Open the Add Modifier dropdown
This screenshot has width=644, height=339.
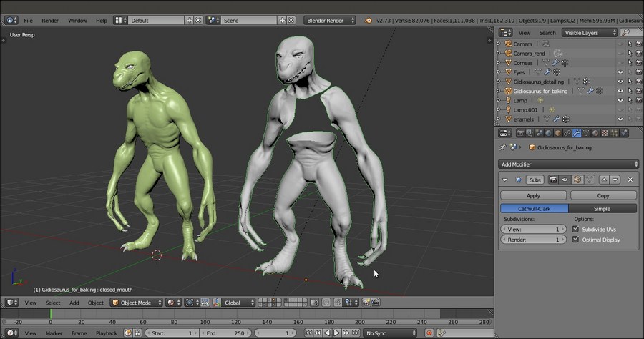click(569, 164)
